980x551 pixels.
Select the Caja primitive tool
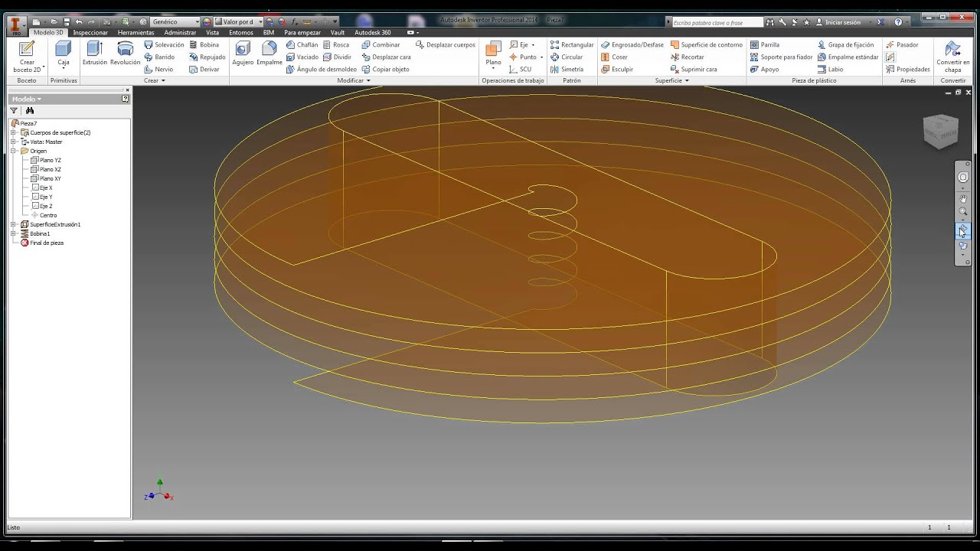pyautogui.click(x=63, y=54)
